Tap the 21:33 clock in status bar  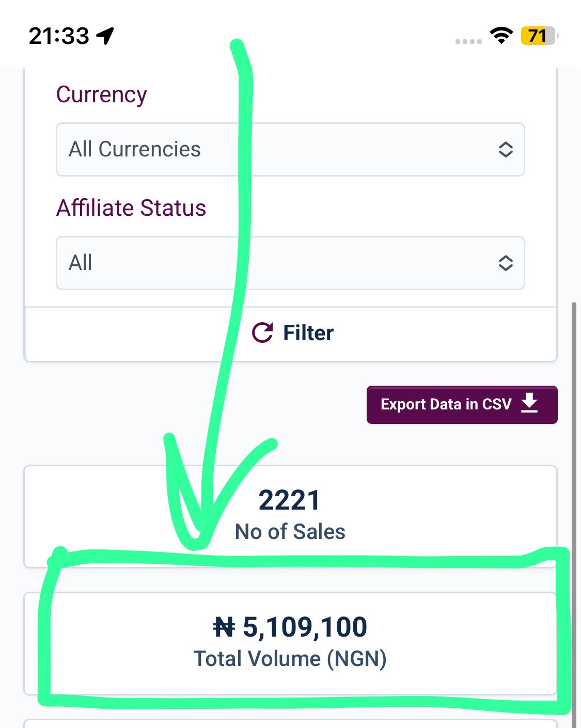(x=59, y=36)
